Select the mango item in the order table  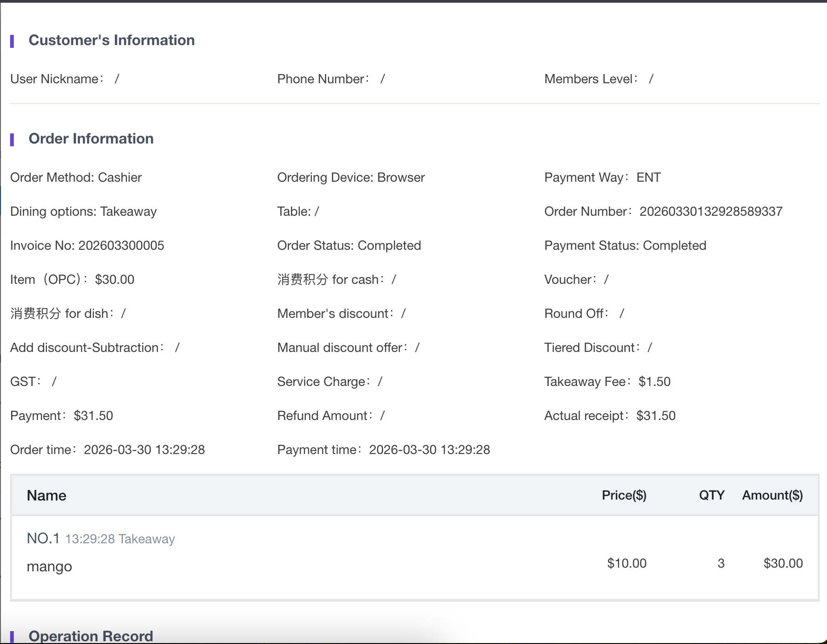point(49,567)
